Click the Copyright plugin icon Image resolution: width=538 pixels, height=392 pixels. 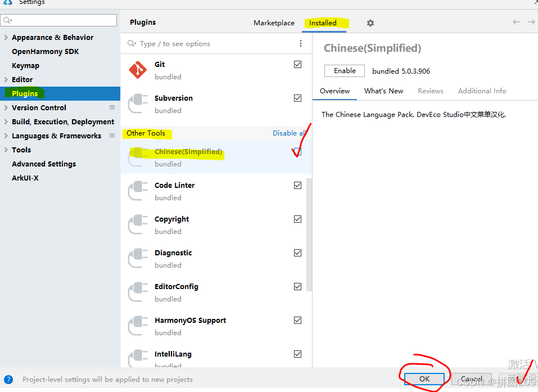coord(138,224)
